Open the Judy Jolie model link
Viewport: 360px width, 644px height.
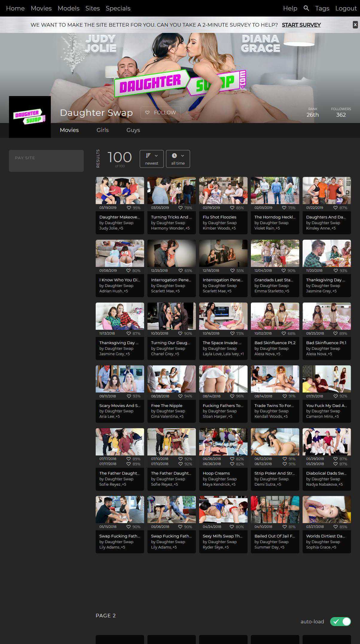click(109, 228)
